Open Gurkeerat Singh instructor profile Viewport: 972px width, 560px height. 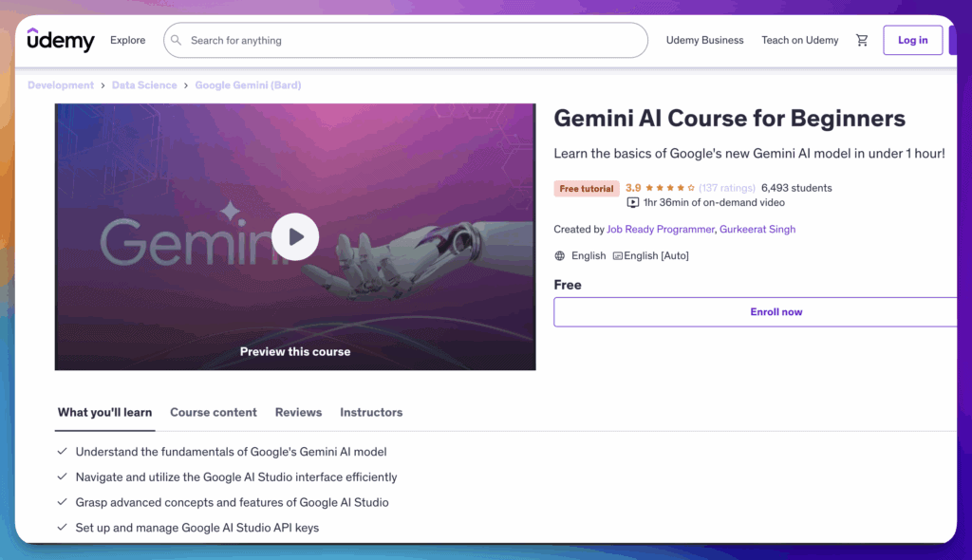[x=757, y=230]
